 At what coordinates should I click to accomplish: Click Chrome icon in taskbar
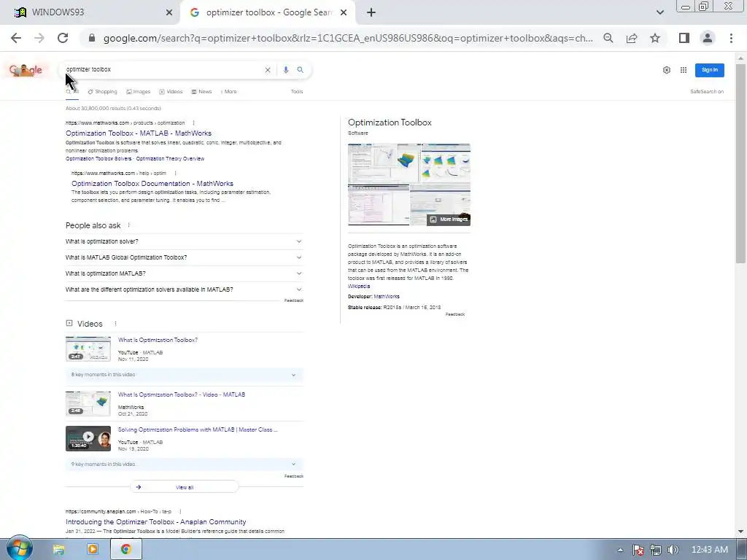tap(125, 550)
